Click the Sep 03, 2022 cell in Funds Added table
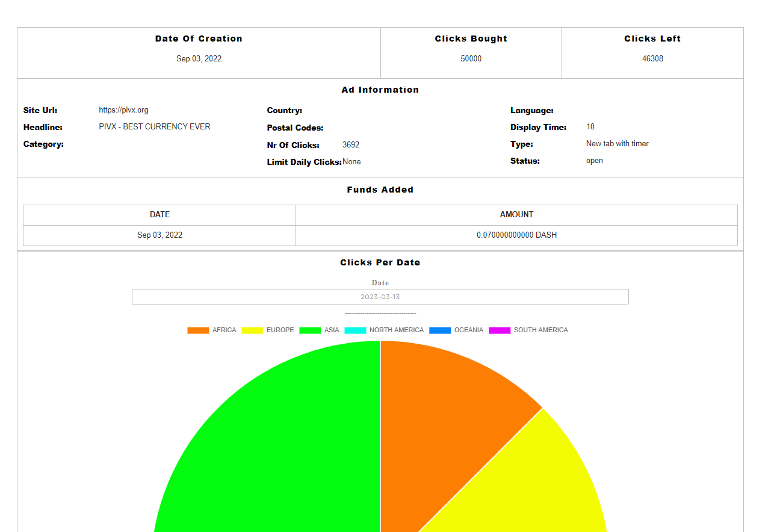The height and width of the screenshot is (532, 774). tap(159, 235)
